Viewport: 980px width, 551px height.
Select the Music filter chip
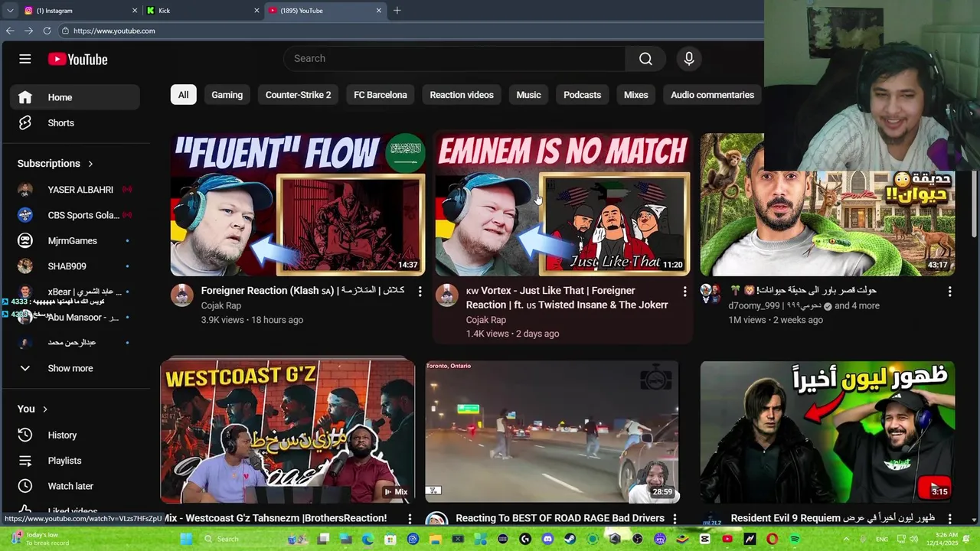[x=528, y=95]
